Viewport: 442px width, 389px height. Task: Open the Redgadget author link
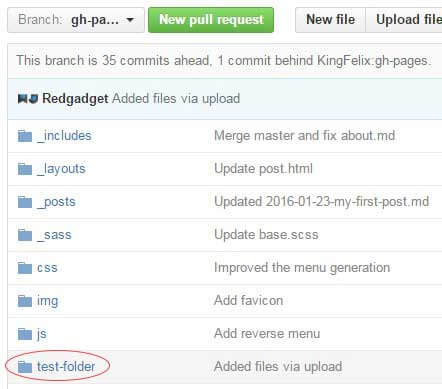point(75,99)
